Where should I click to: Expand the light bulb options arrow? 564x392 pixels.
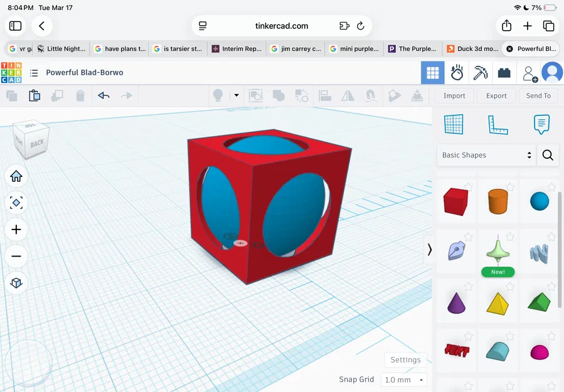235,95
